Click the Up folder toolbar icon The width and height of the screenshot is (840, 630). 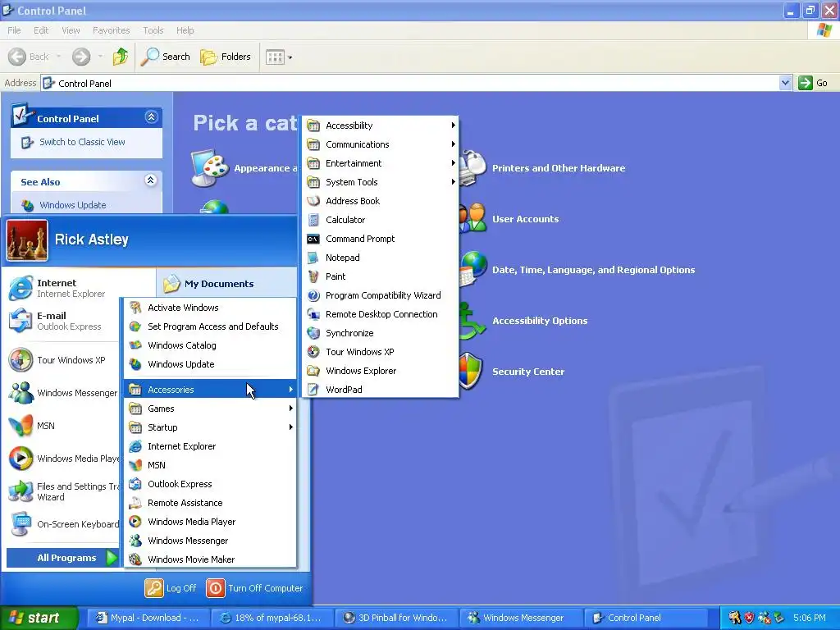pos(120,57)
